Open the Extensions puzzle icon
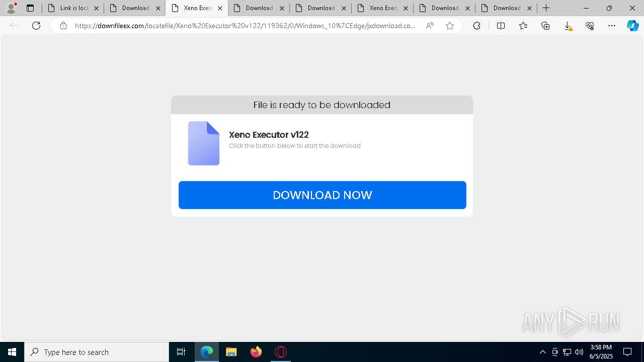Image resolution: width=644 pixels, height=362 pixels. point(476,26)
